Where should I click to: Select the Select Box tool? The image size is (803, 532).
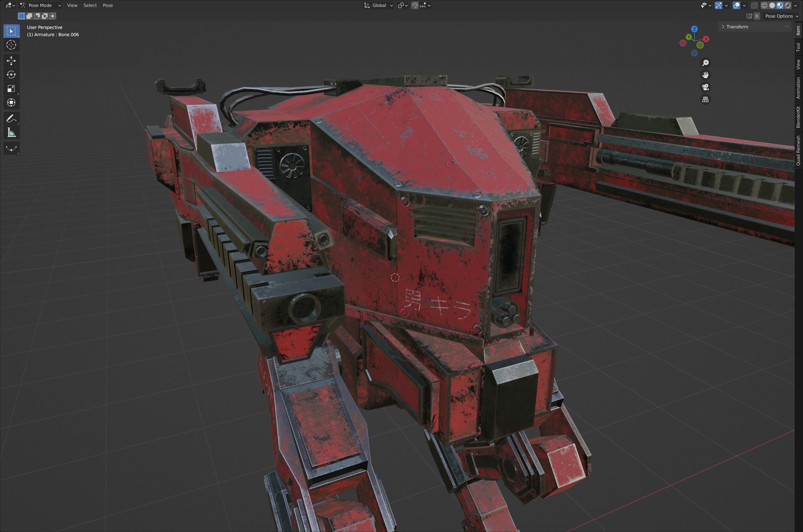point(11,31)
